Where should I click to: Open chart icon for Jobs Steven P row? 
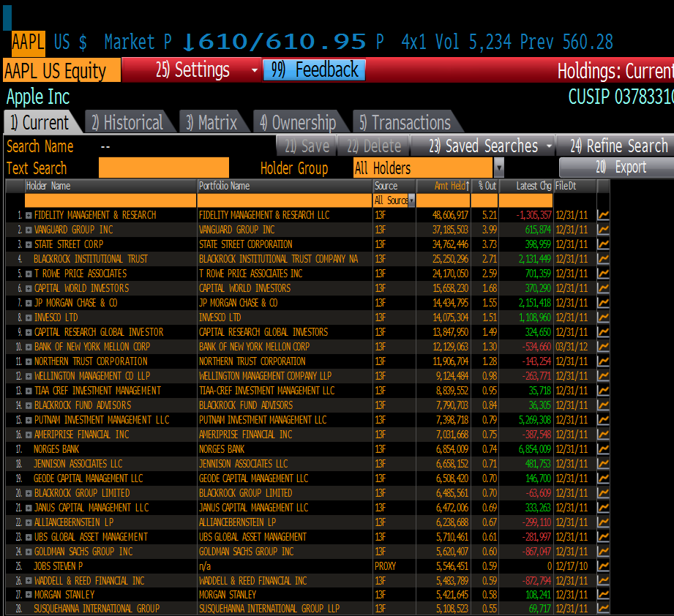pyautogui.click(x=603, y=566)
